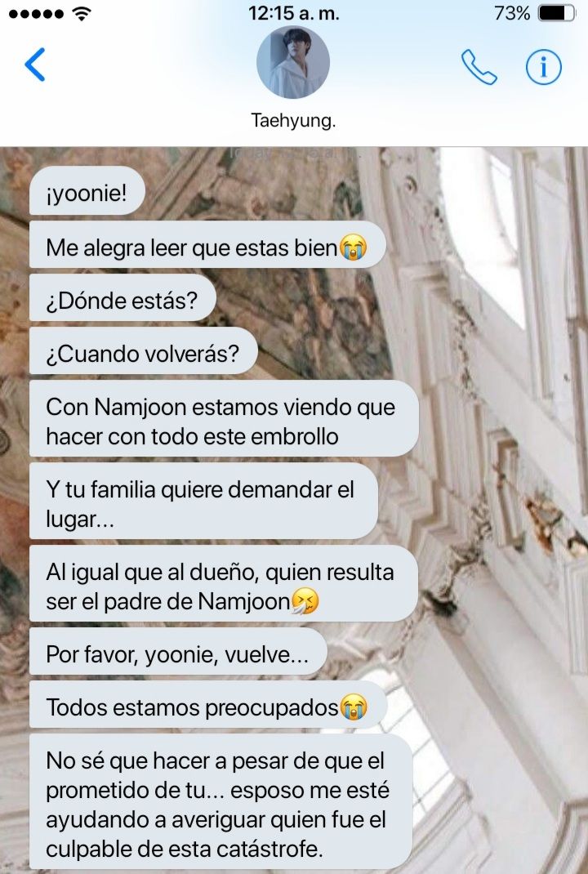The height and width of the screenshot is (874, 588).
Task: Tap the 'Y tu familia quiere demandar' bubble
Action: point(204,504)
